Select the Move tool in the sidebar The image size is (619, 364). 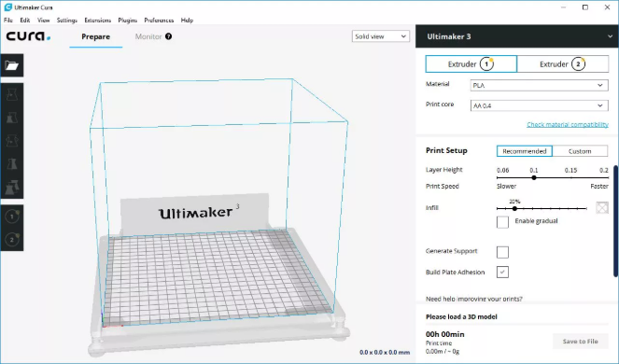coord(12,94)
